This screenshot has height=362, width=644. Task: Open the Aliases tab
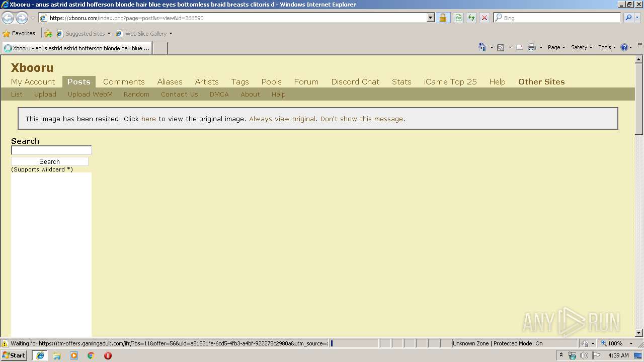pos(170,82)
